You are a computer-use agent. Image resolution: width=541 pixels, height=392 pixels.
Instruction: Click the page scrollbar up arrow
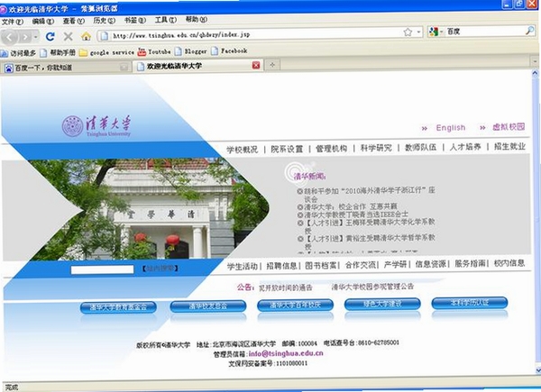535,73
